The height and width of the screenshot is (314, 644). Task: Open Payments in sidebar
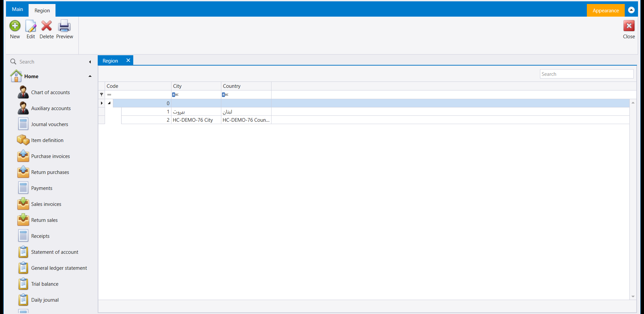click(42, 188)
